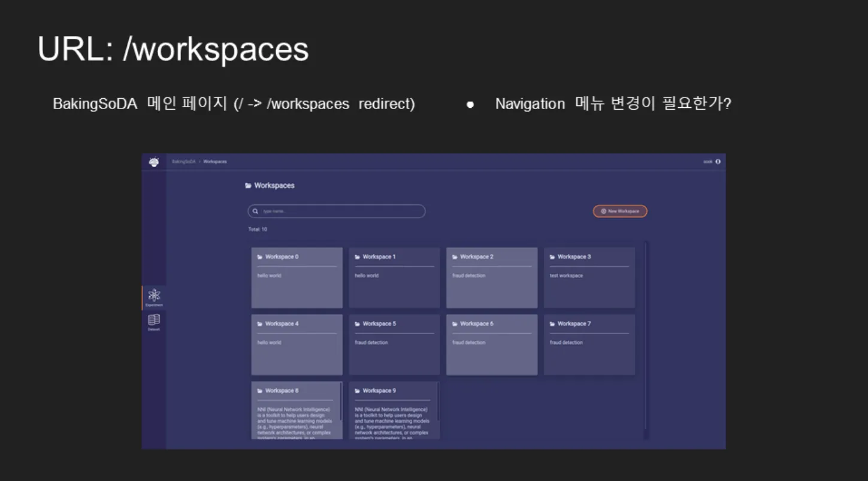
Task: Click "hello world" description in Workspace 4
Action: pyautogui.click(x=269, y=343)
